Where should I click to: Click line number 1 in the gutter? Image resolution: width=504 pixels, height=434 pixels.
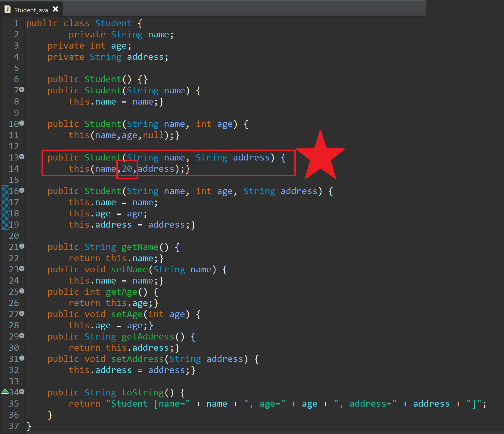(x=16, y=23)
